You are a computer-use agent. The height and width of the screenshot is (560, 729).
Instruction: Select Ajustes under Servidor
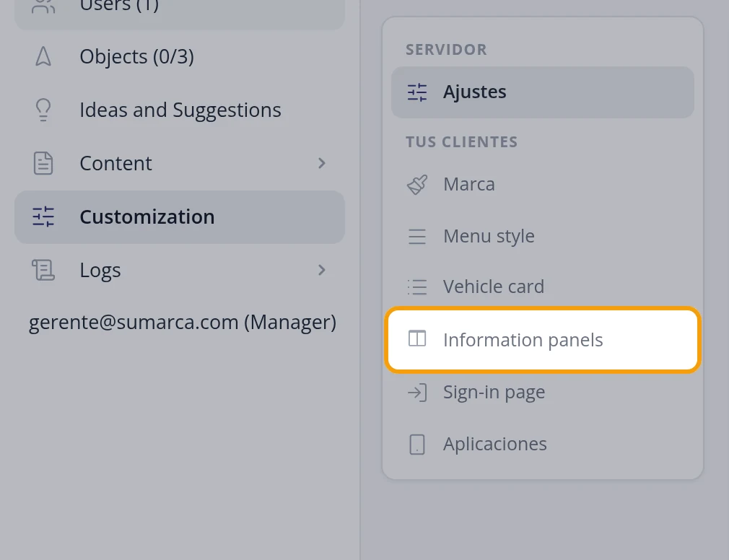(x=543, y=92)
